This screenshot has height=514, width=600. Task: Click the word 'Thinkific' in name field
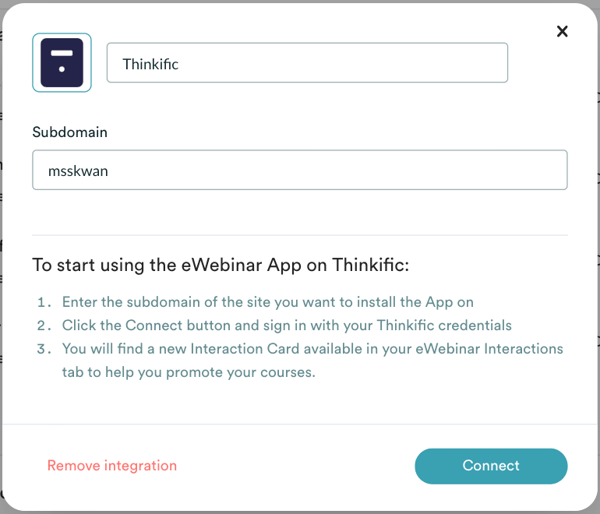coord(150,64)
